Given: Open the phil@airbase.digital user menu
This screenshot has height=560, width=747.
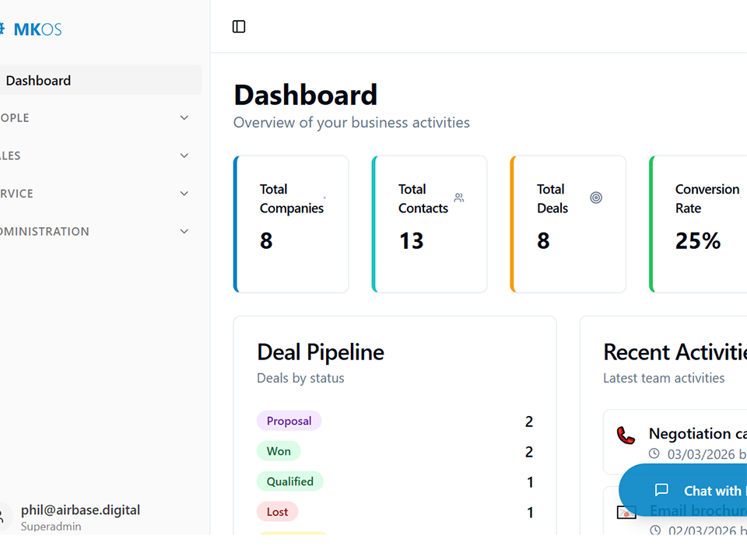Looking at the screenshot, I should [80, 516].
